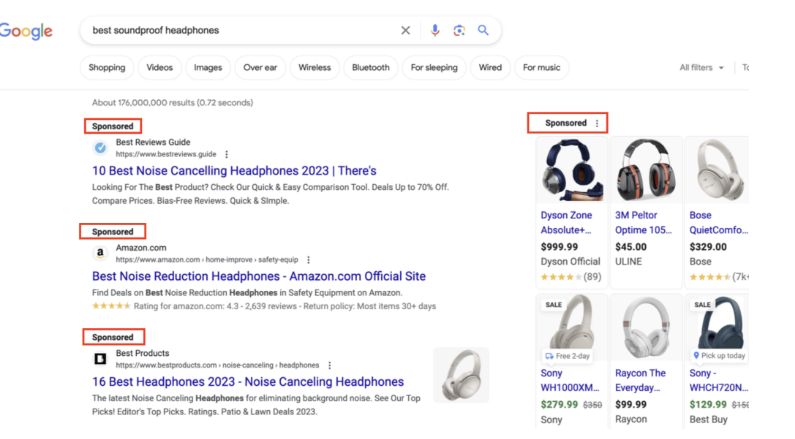
Task: Open the bestproducts.com noise-canceling headphones URL
Action: [x=218, y=365]
